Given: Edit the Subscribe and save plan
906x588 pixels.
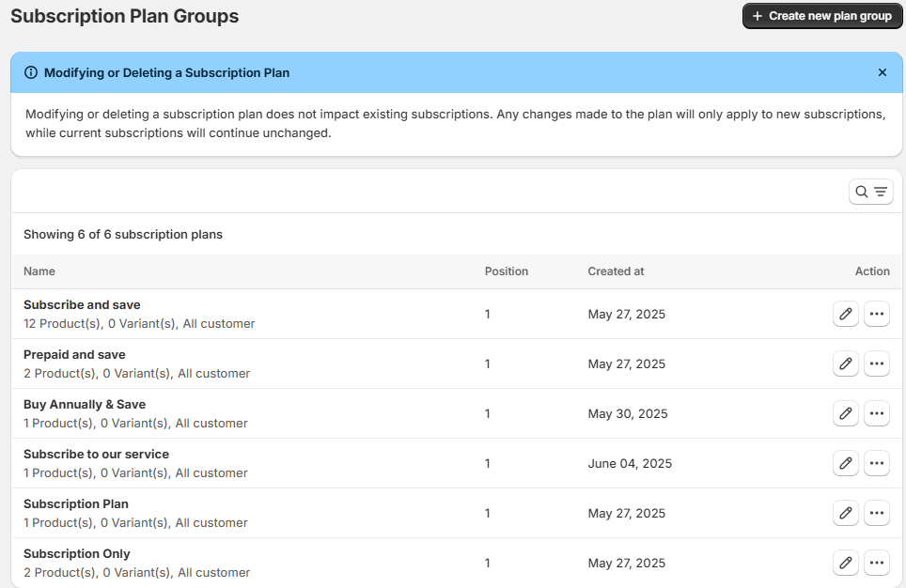Looking at the screenshot, I should pos(846,314).
